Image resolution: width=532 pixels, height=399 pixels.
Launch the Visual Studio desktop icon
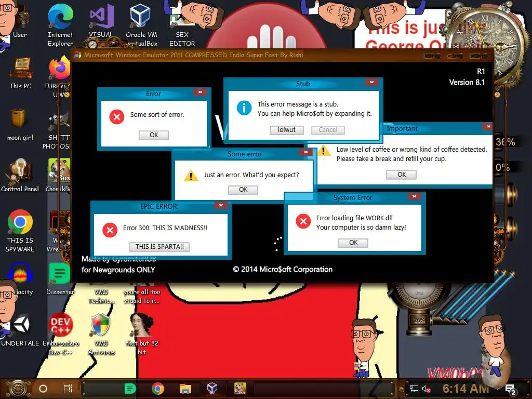coord(101,20)
